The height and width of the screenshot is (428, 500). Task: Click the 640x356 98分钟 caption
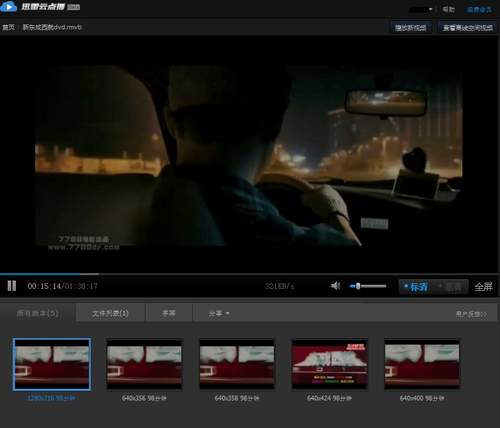pyautogui.click(x=144, y=398)
